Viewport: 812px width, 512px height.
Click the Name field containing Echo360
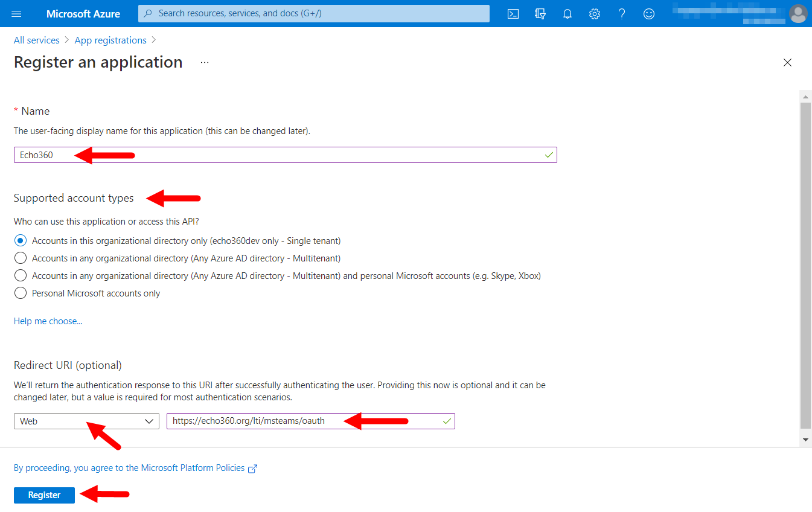[x=286, y=155]
